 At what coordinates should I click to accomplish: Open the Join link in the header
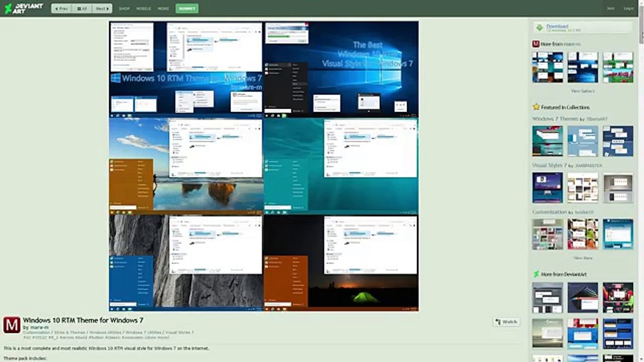pyautogui.click(x=611, y=9)
